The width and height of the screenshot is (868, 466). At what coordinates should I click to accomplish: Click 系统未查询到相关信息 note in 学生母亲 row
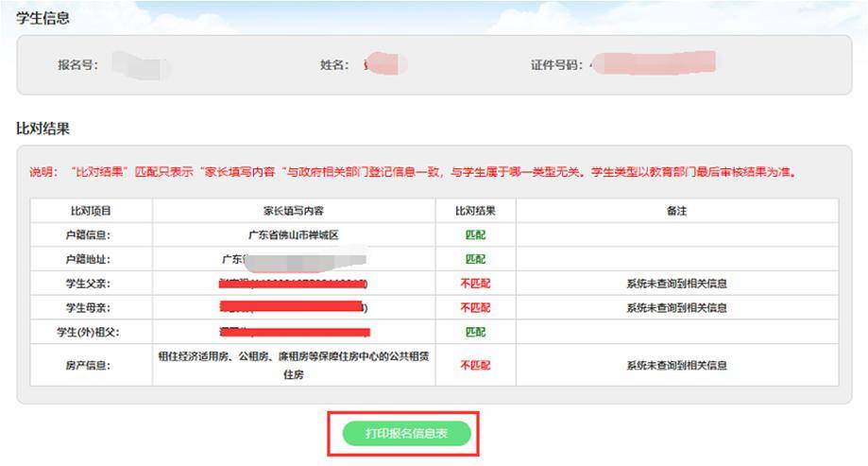pyautogui.click(x=676, y=308)
